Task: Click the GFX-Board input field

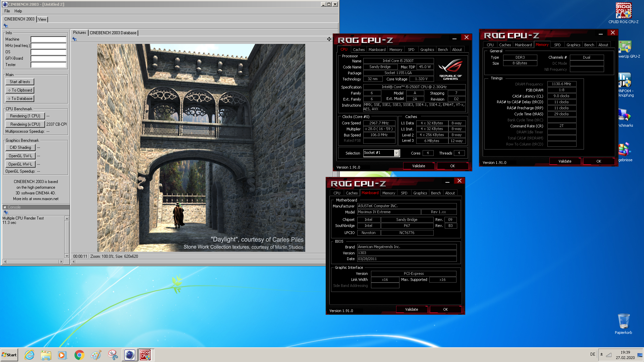Action: click(x=48, y=58)
